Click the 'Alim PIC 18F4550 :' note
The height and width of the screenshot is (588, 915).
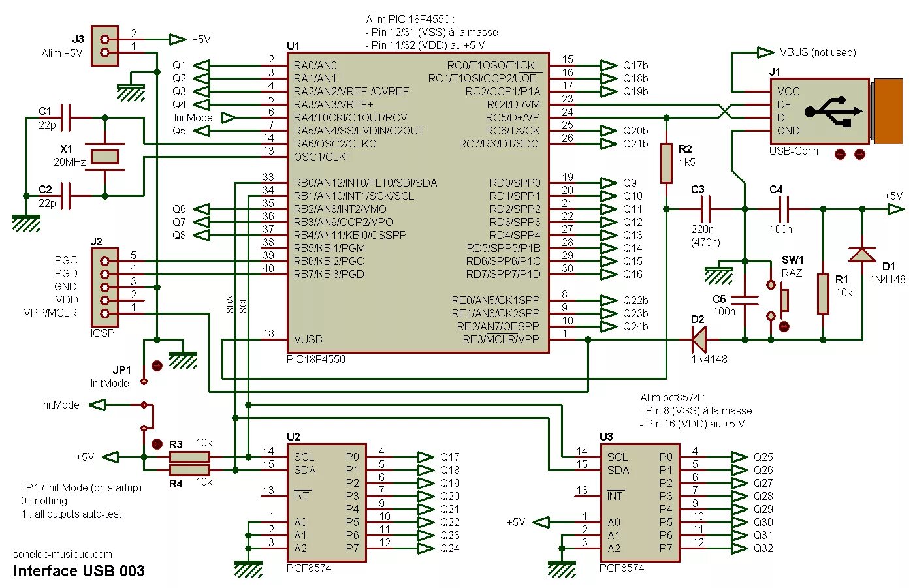[409, 19]
